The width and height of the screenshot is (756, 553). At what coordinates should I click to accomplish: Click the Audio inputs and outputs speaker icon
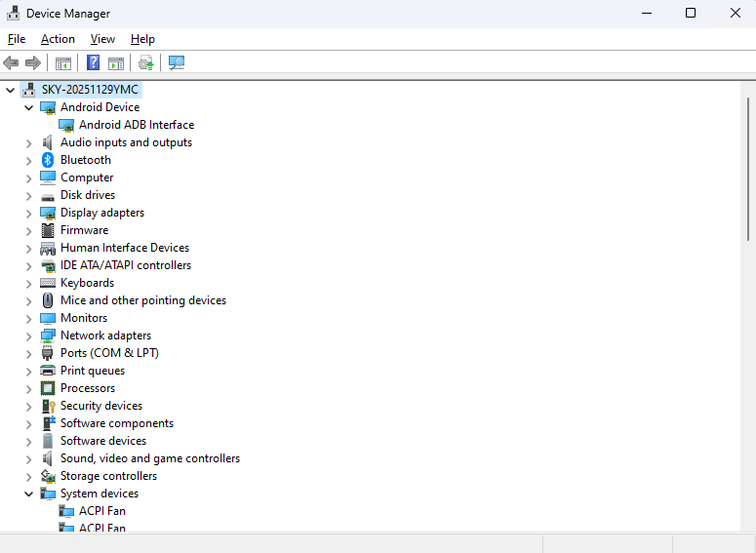(48, 142)
